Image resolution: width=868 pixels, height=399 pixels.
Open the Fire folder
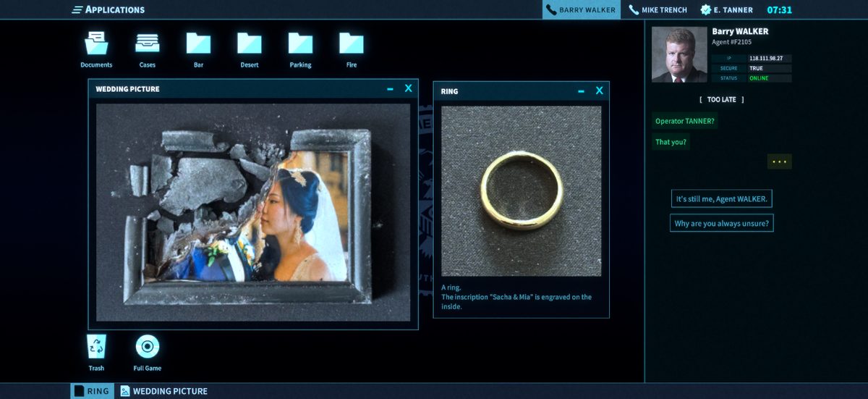[352, 43]
